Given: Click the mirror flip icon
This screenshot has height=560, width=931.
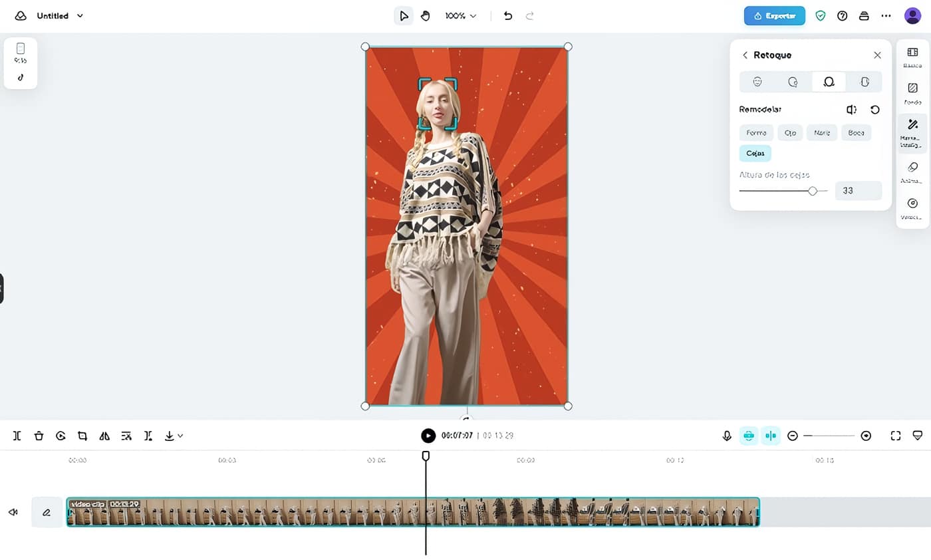Looking at the screenshot, I should (104, 436).
